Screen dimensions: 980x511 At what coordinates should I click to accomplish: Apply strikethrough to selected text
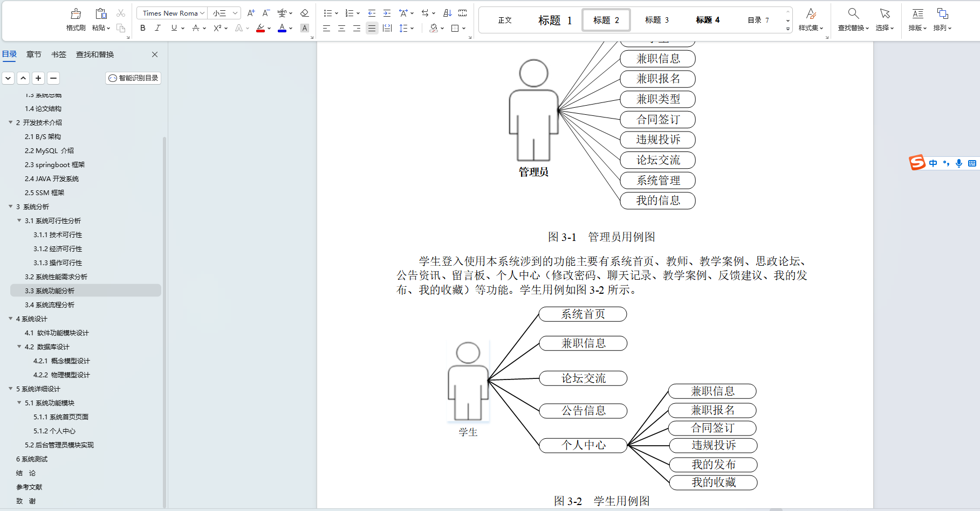pos(196,28)
